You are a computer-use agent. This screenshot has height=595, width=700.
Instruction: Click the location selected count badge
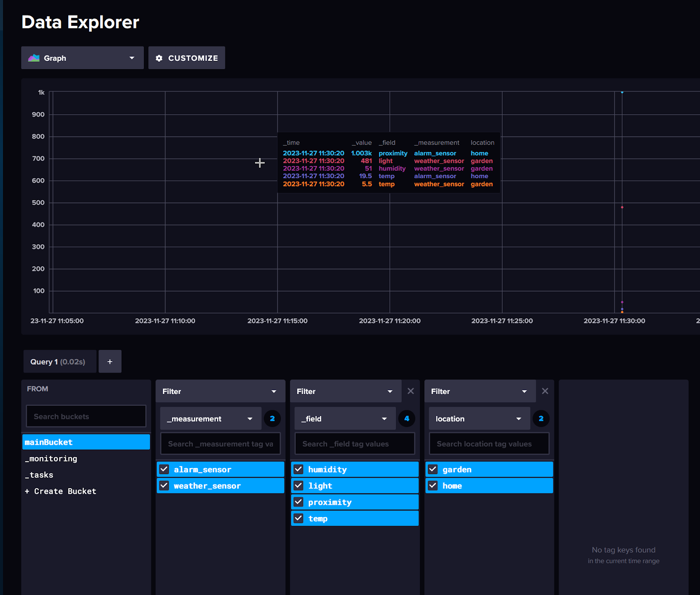[541, 419]
